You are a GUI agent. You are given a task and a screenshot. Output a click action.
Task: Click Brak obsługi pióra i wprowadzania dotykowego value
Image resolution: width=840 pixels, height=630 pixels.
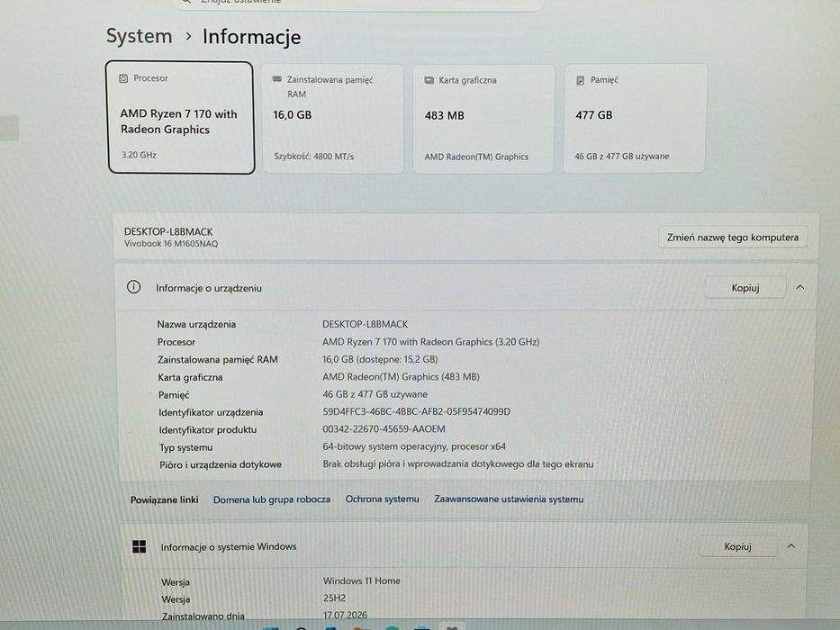[458, 463]
